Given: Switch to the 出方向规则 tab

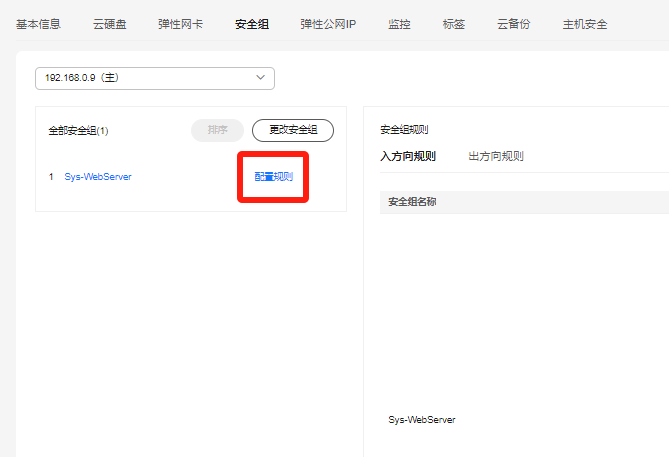Looking at the screenshot, I should point(496,156).
